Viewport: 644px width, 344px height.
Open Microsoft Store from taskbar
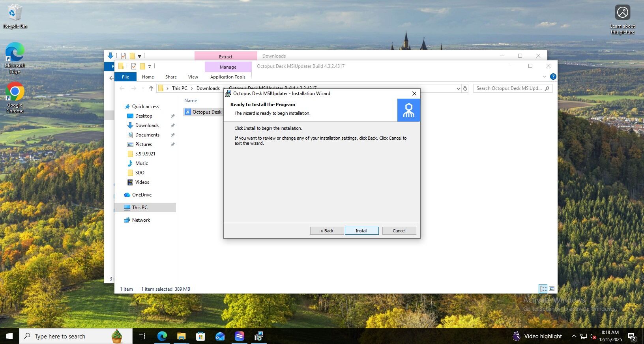[x=201, y=336]
